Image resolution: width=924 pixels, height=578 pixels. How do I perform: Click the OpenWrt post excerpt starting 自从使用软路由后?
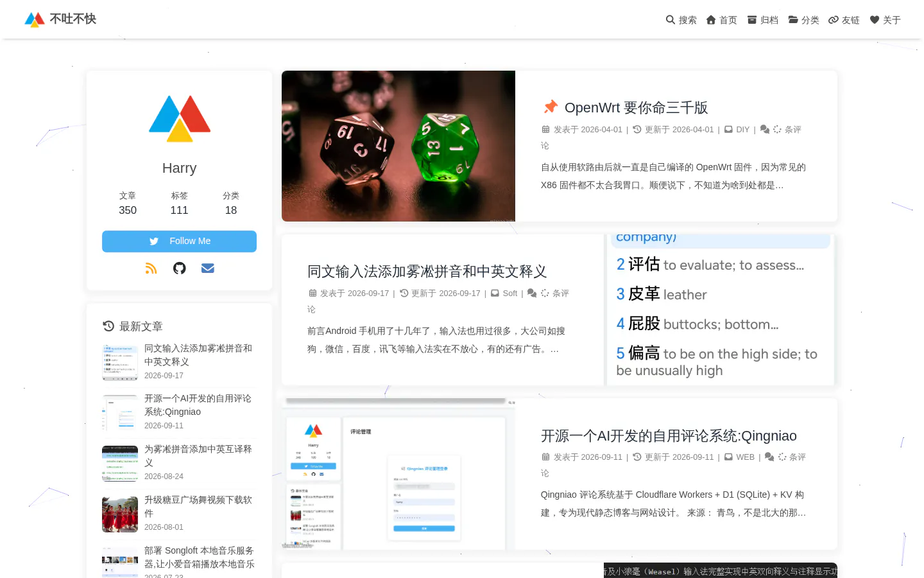[x=673, y=177]
